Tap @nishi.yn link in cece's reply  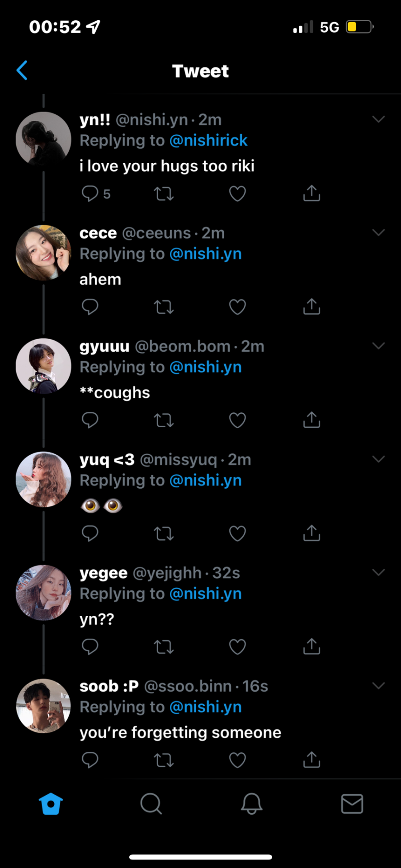tap(205, 254)
